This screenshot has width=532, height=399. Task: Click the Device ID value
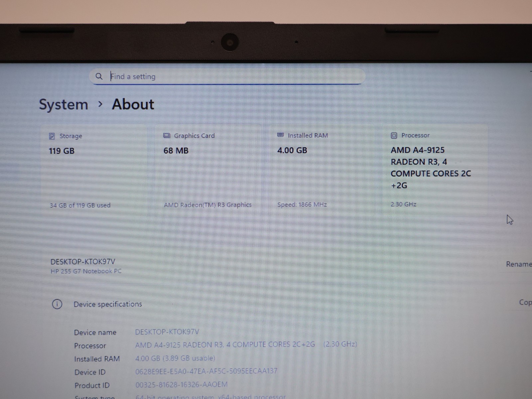click(206, 371)
